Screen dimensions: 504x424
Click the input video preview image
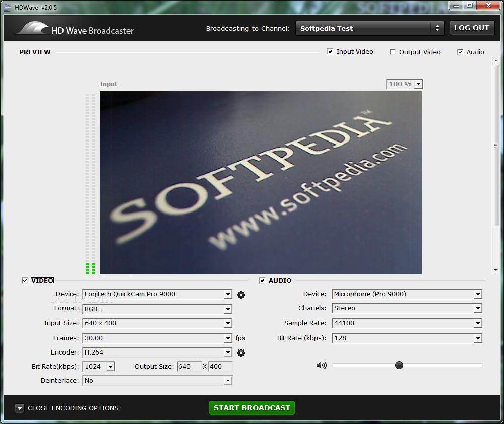[261, 183]
